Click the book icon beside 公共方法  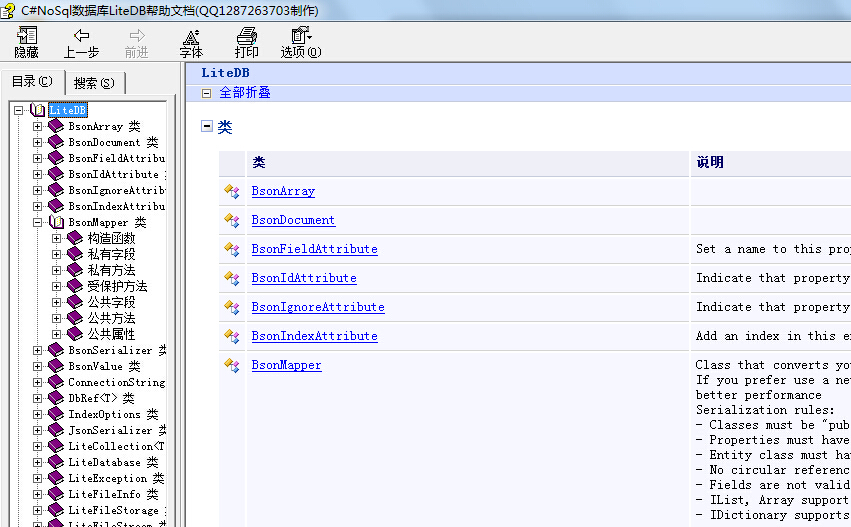tap(75, 318)
